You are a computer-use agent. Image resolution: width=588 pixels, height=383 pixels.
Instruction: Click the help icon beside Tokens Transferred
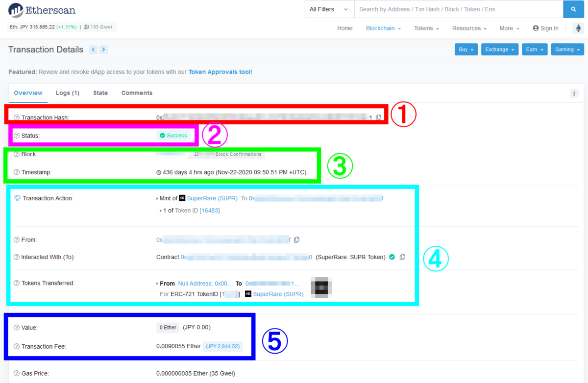(x=17, y=283)
